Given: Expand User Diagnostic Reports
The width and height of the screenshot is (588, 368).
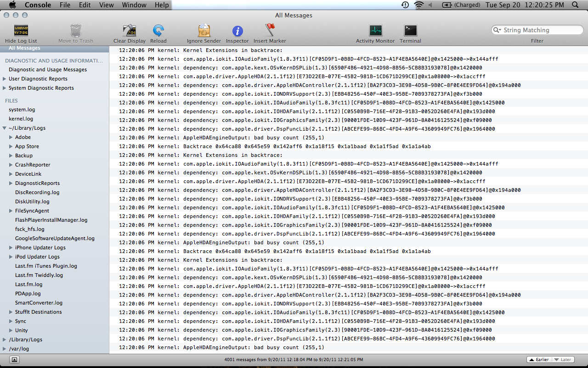Looking at the screenshot, I should [x=5, y=79].
